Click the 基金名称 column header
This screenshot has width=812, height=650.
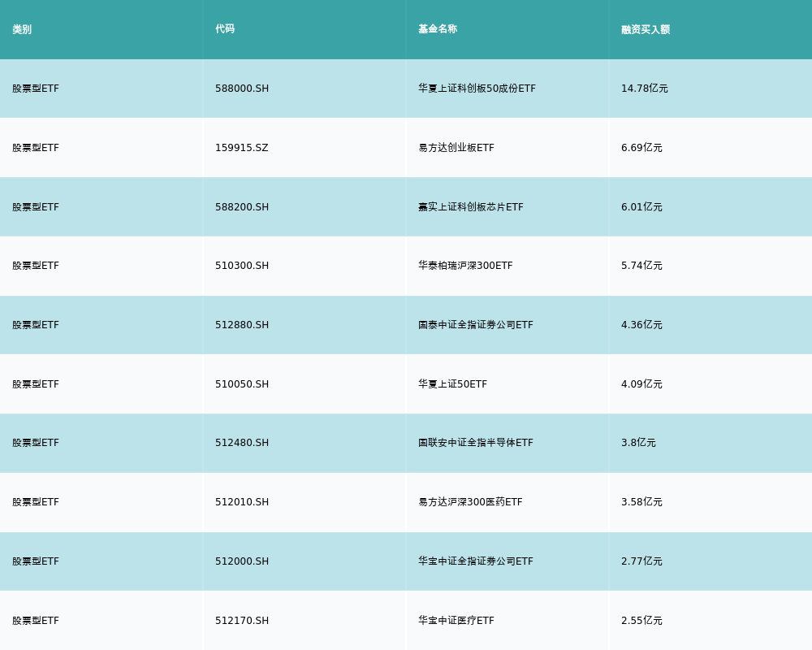438,29
